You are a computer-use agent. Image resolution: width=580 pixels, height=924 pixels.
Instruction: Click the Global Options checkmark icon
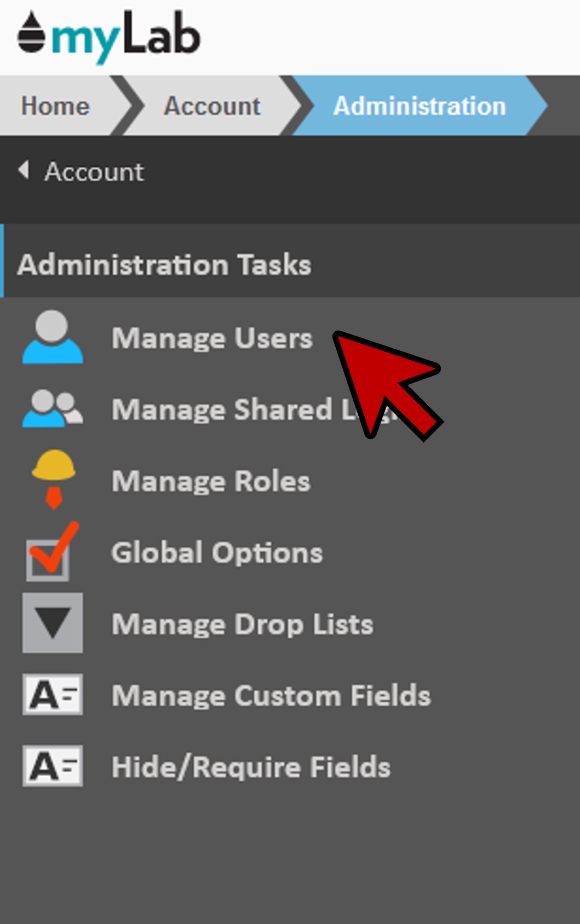[x=51, y=553]
